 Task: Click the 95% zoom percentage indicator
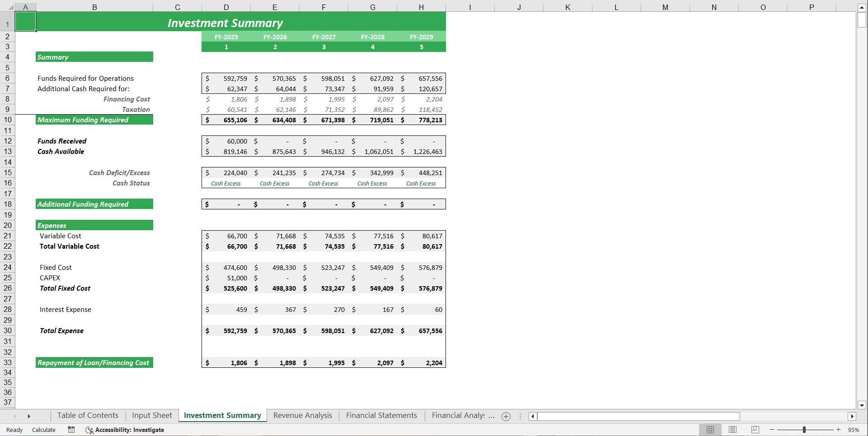click(x=854, y=430)
